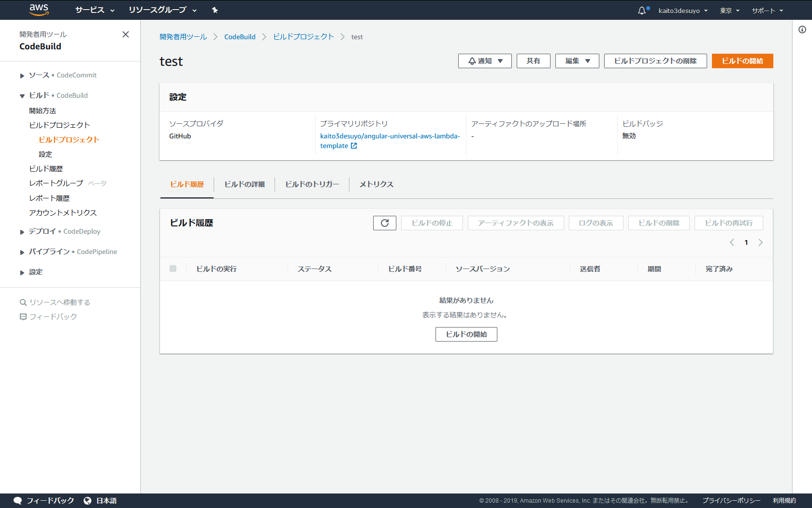812x508 pixels.
Task: Open the サポート menu
Action: click(x=768, y=11)
